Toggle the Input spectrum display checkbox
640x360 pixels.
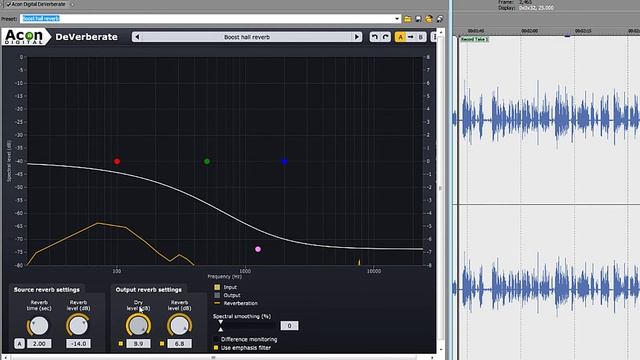[x=217, y=287]
